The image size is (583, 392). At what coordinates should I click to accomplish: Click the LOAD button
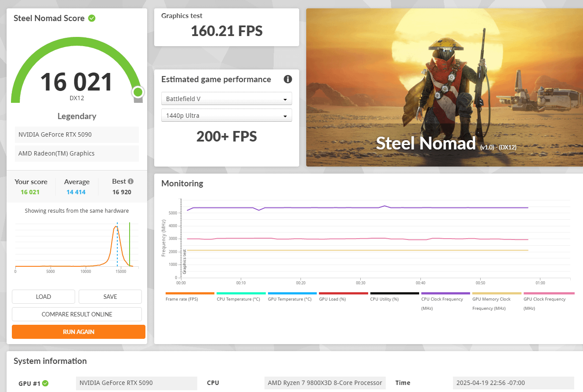43,297
